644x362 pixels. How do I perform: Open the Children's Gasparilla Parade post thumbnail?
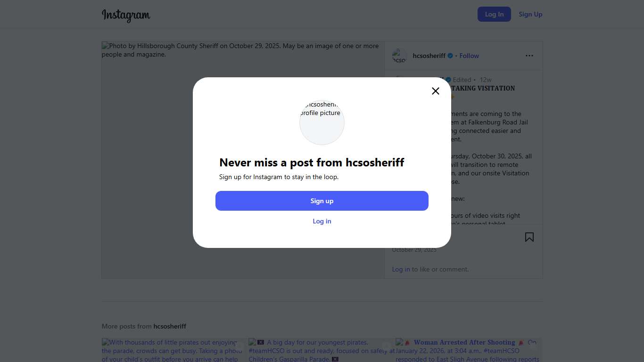(322, 350)
